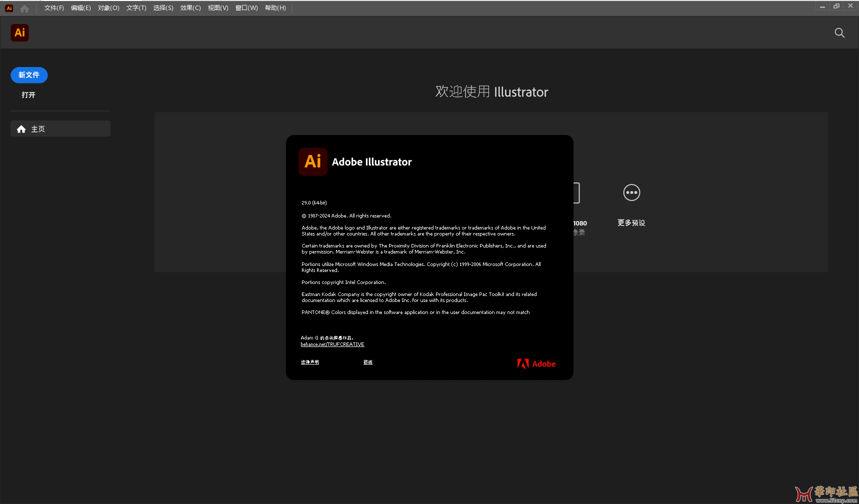859x504 pixels.
Task: Open the 窗口(W) menu
Action: (246, 8)
